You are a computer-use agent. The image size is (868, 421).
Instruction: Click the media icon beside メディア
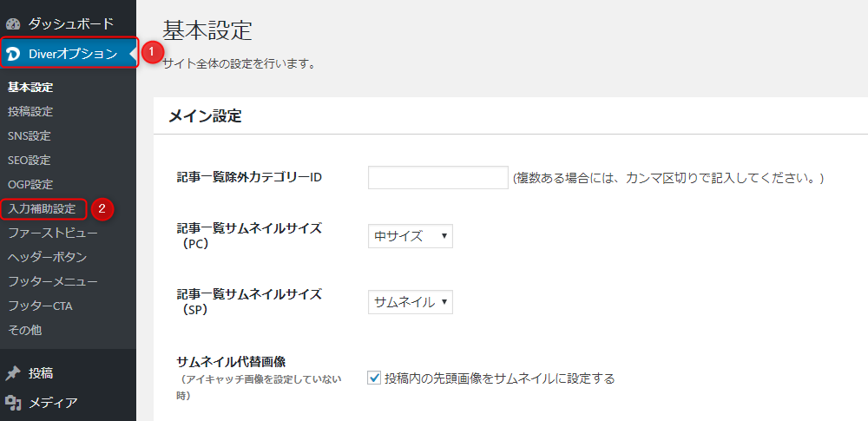13,402
